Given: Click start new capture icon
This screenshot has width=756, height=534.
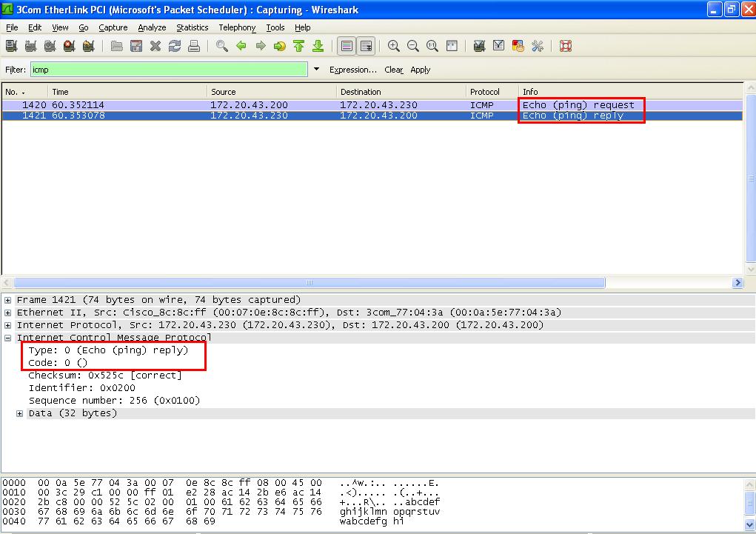Looking at the screenshot, I should [50, 46].
